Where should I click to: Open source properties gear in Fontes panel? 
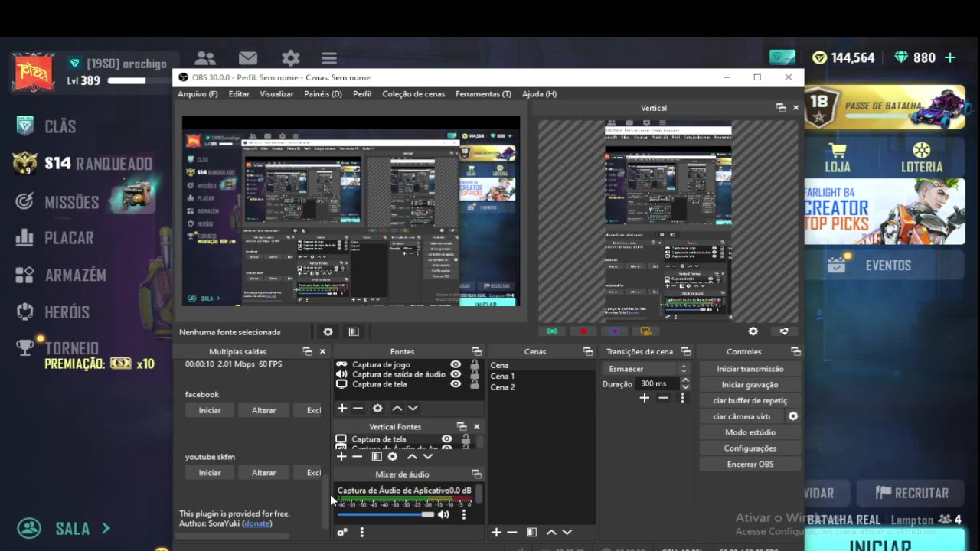(x=377, y=409)
